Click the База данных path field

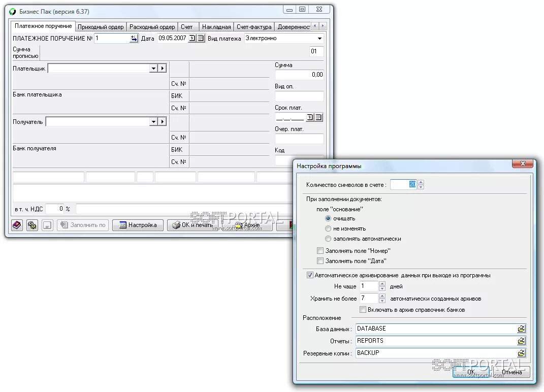point(436,329)
